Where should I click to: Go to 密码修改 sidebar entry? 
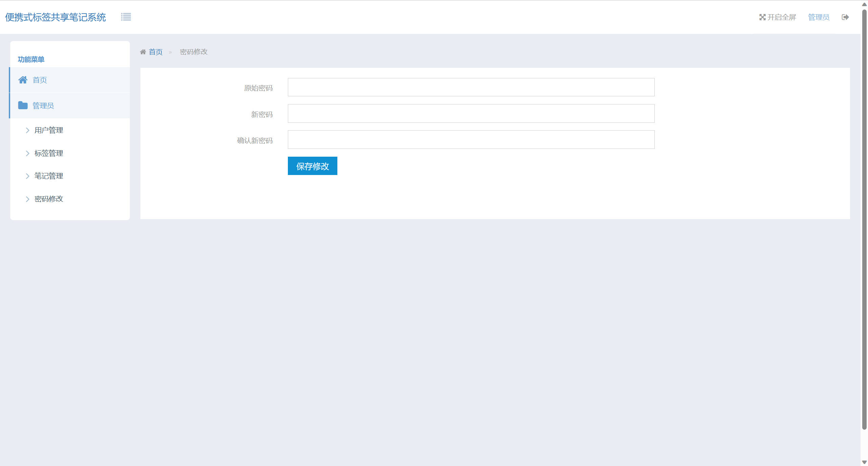[x=49, y=199]
